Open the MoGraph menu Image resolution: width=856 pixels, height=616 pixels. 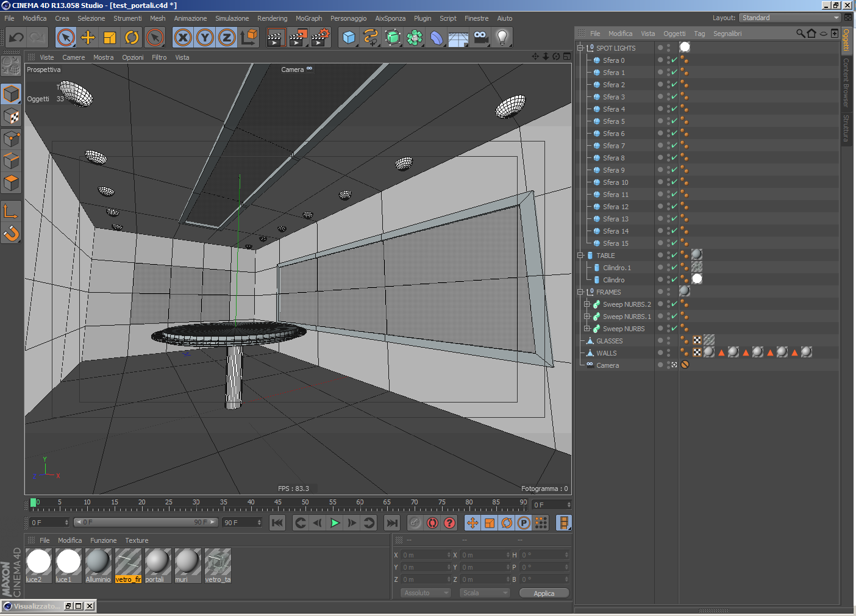click(x=309, y=18)
